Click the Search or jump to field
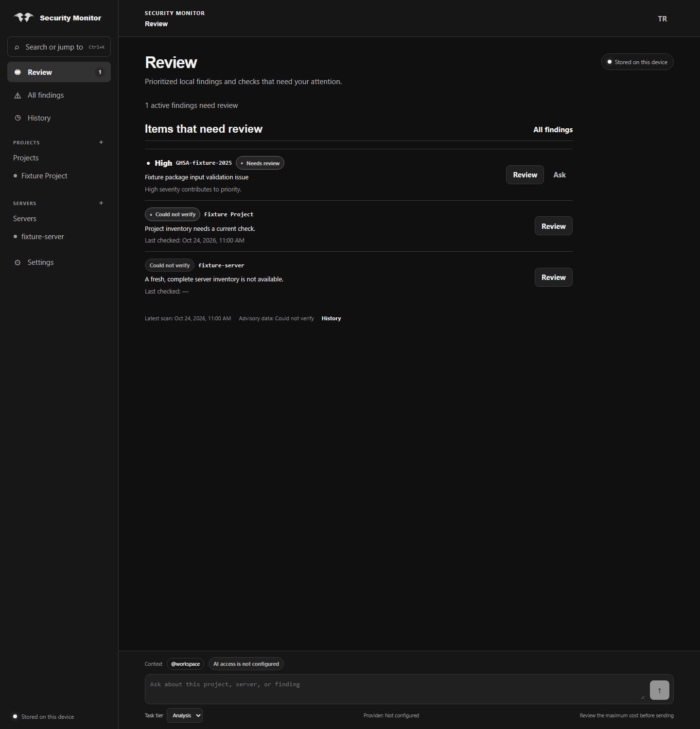This screenshot has width=700, height=729. pyautogui.click(x=59, y=47)
